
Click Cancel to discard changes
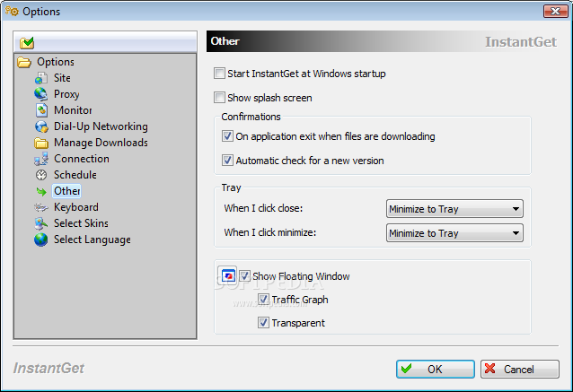[520, 369]
